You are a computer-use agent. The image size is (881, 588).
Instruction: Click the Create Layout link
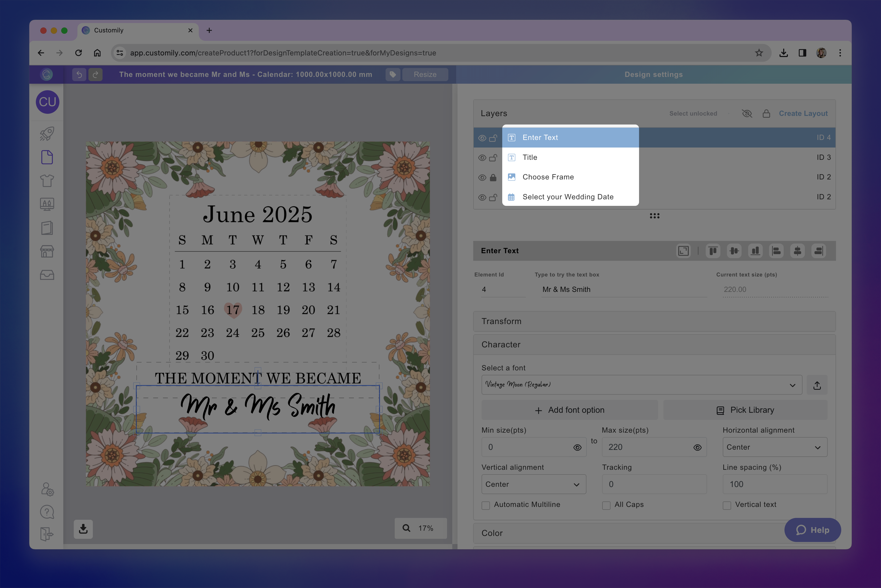[803, 113]
